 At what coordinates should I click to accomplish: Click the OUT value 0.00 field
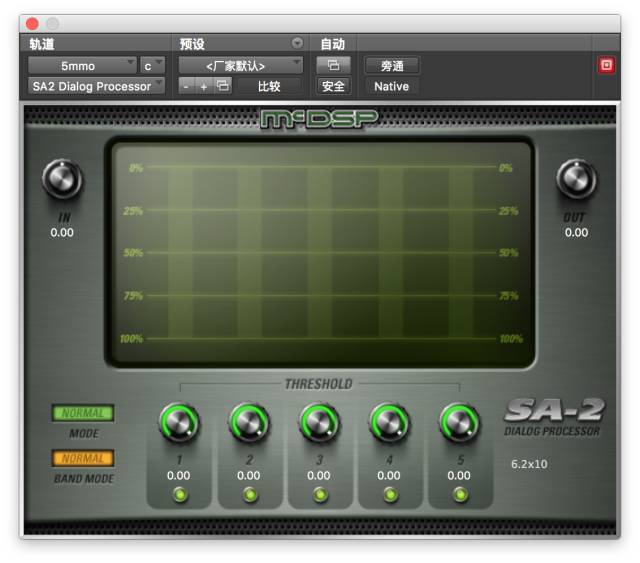pyautogui.click(x=576, y=232)
